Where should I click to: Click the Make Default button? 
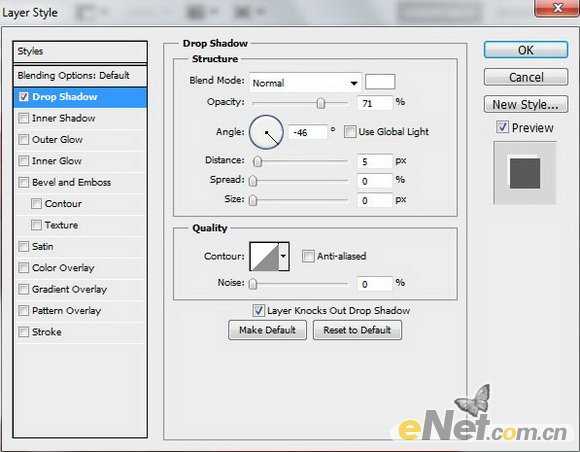coord(267,330)
